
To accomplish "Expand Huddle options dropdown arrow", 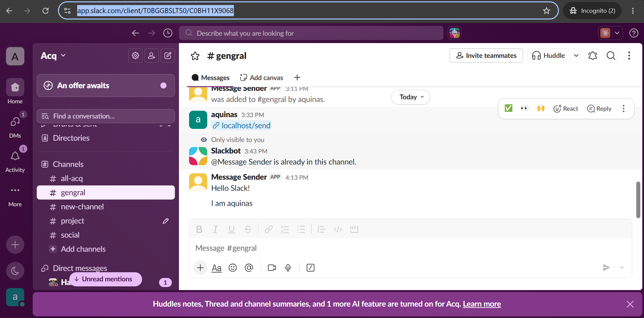I will [x=576, y=56].
